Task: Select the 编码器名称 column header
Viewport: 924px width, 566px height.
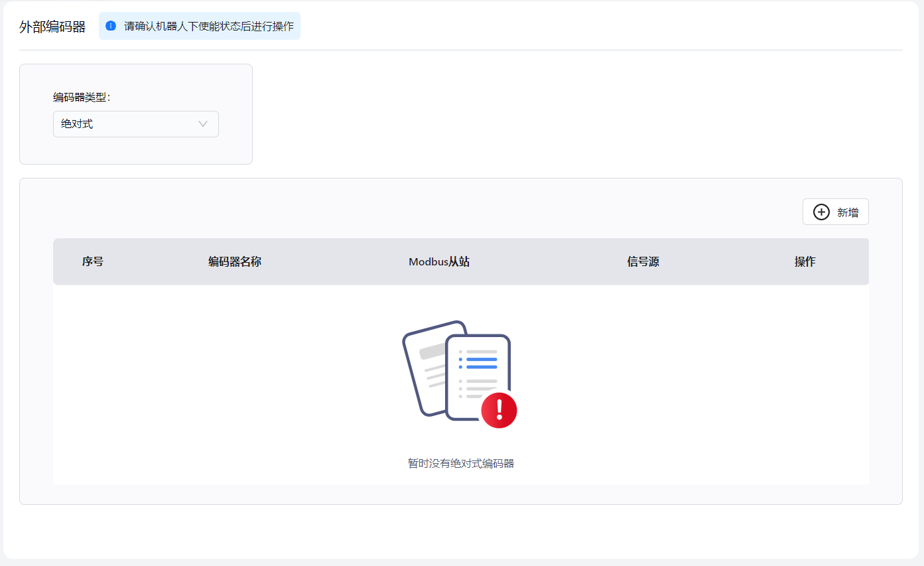Action: (x=235, y=261)
